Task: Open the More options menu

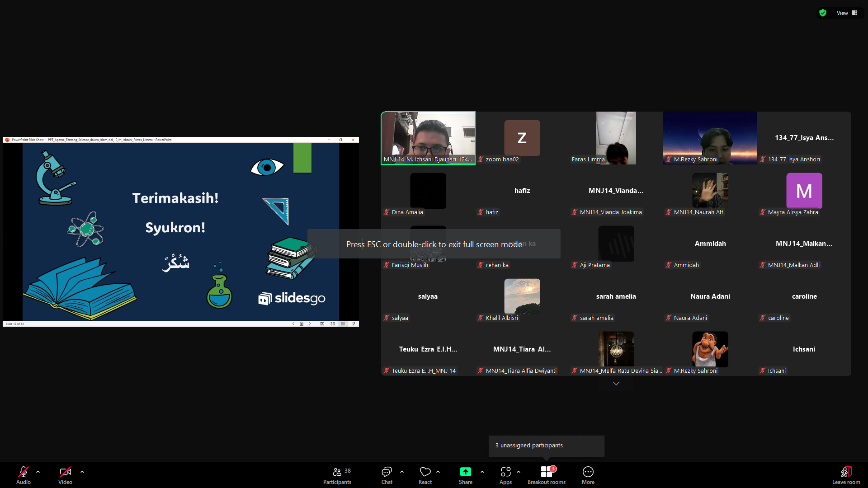Action: (588, 475)
